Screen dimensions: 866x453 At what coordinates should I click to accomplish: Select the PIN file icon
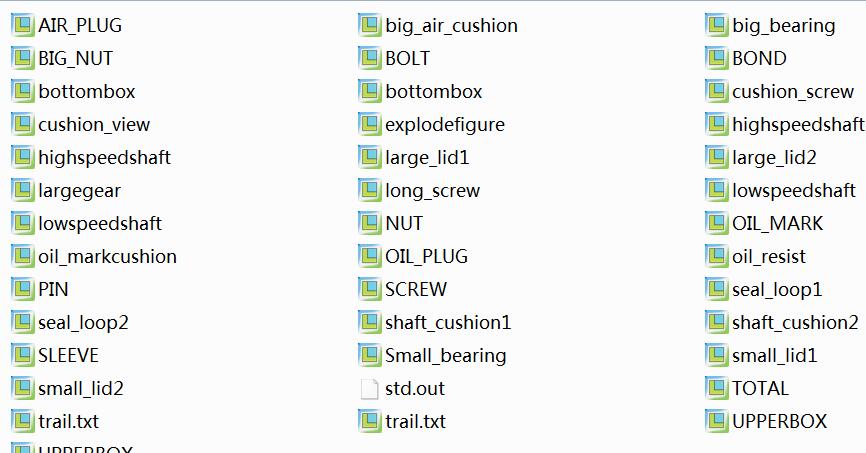pos(23,289)
